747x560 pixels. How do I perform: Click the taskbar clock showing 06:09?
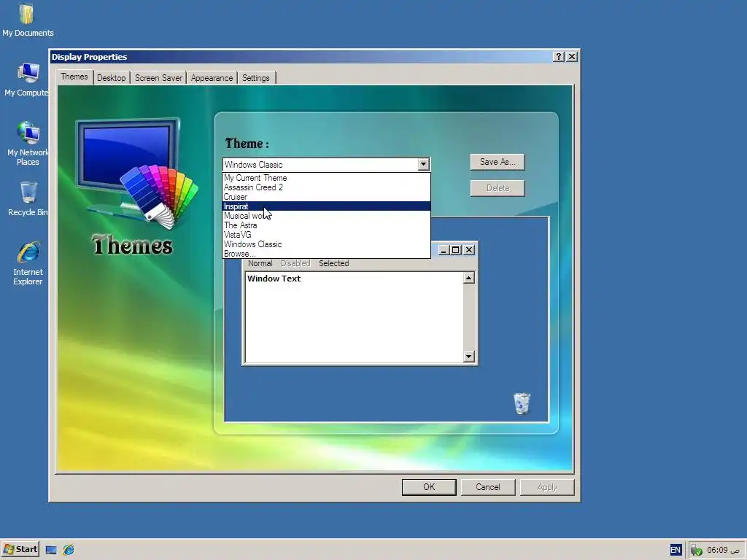point(723,550)
